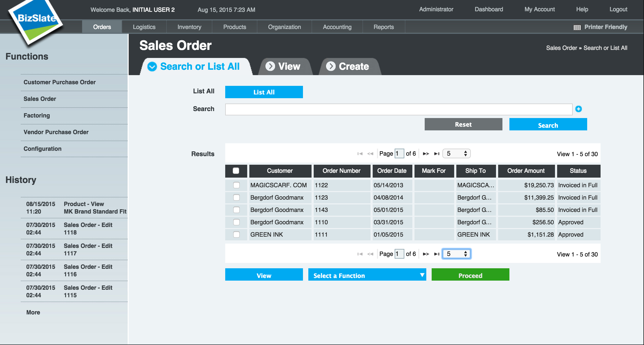
Task: Change results per page using top selector
Action: 456,153
